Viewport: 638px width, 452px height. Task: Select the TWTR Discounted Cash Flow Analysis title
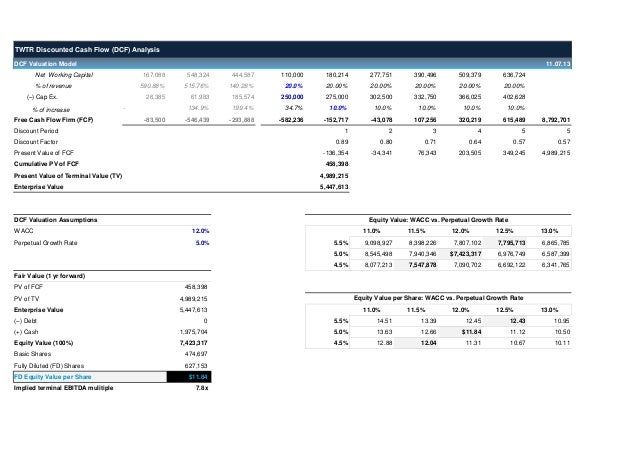click(87, 50)
